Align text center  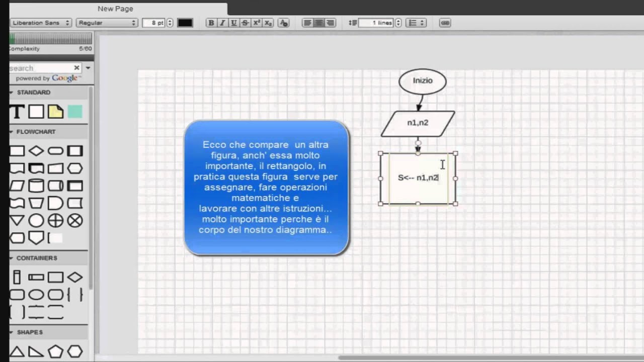point(319,23)
